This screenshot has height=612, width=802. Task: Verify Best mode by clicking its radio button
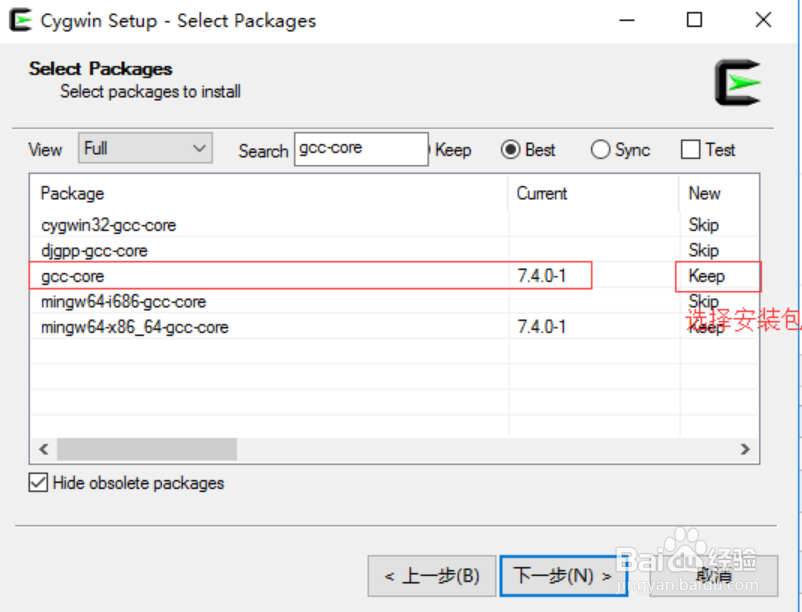[509, 149]
